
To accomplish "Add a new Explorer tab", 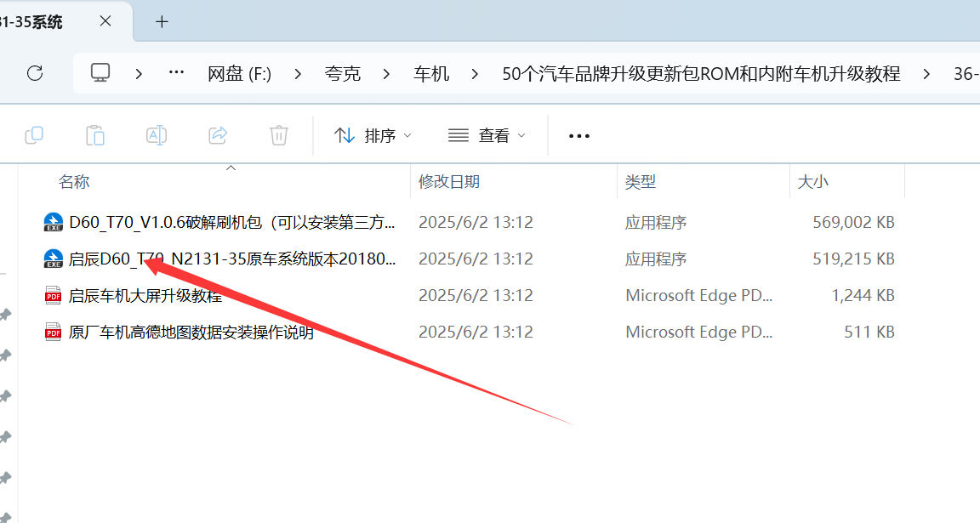I will pos(162,22).
